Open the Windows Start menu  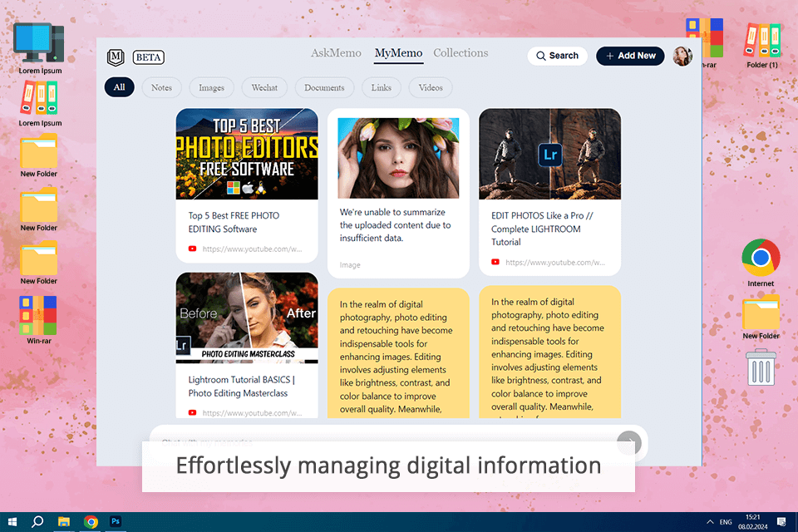tap(12, 522)
